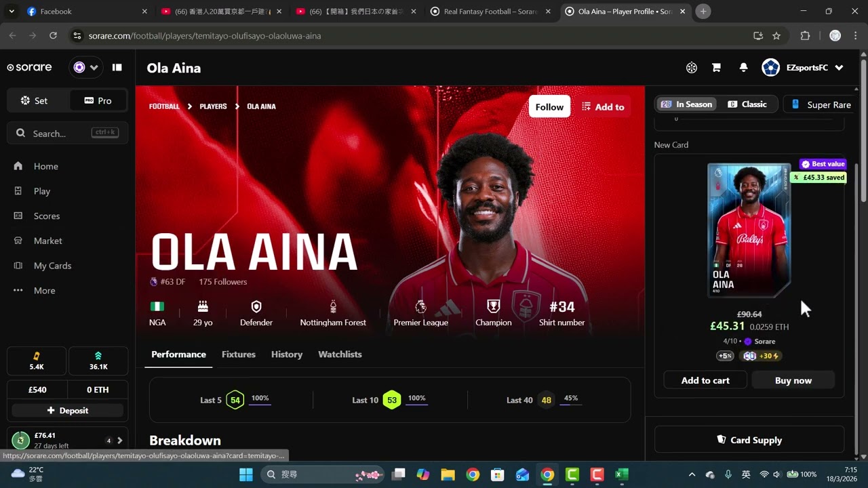Click the Last 5 score hexagon 54
The height and width of the screenshot is (488, 868).
pyautogui.click(x=235, y=400)
